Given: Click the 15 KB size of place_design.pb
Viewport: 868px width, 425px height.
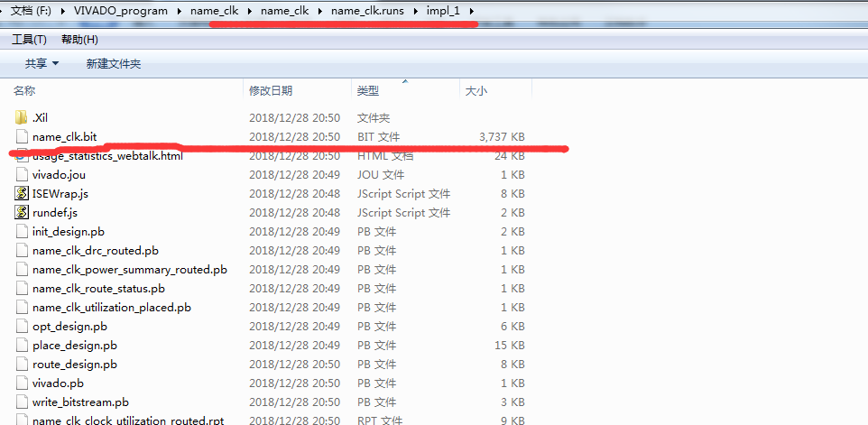Looking at the screenshot, I should pyautogui.click(x=509, y=346).
